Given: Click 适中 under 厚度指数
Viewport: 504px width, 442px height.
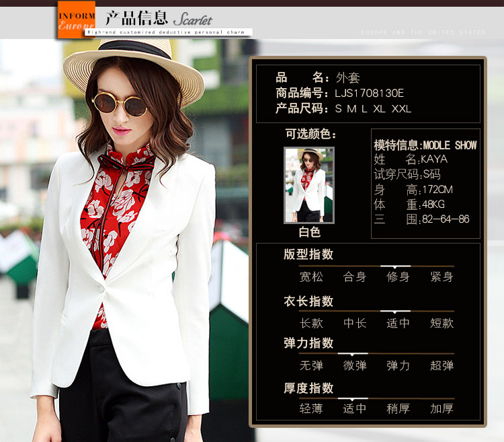Looking at the screenshot, I should (355, 408).
